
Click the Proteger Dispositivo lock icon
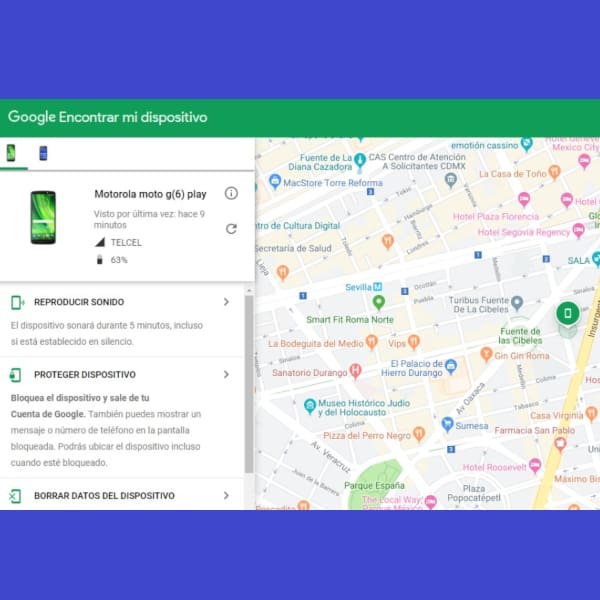[15, 375]
